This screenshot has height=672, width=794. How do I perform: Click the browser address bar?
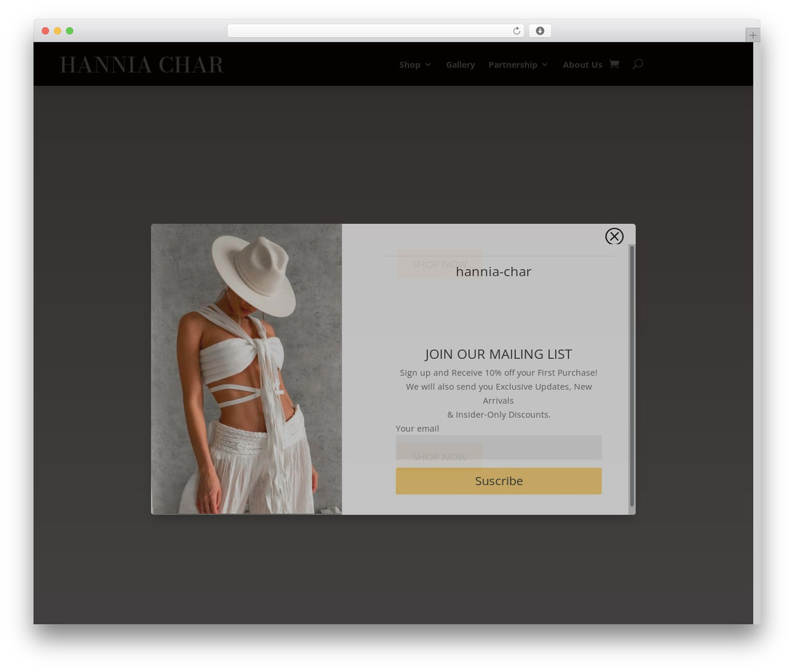point(376,31)
